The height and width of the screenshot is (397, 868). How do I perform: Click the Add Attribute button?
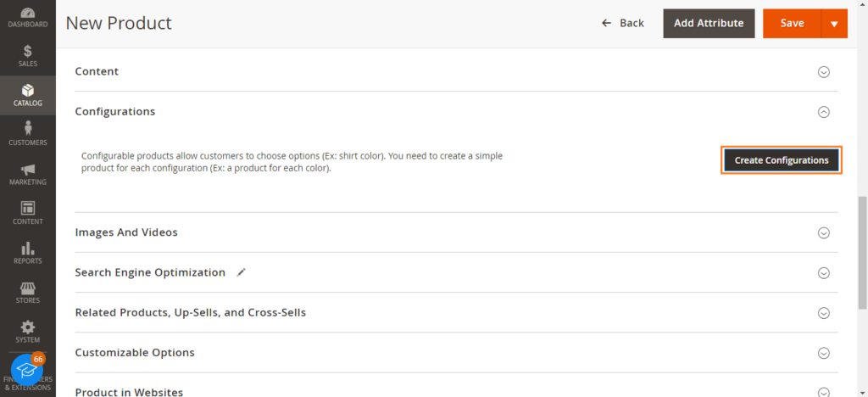point(709,23)
